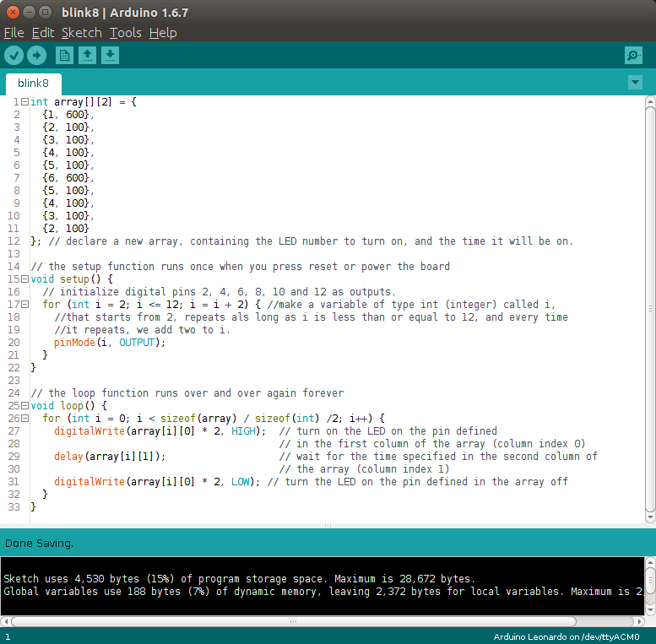
Task: Click the console horizontal scrollbar thumb
Action: [294, 621]
